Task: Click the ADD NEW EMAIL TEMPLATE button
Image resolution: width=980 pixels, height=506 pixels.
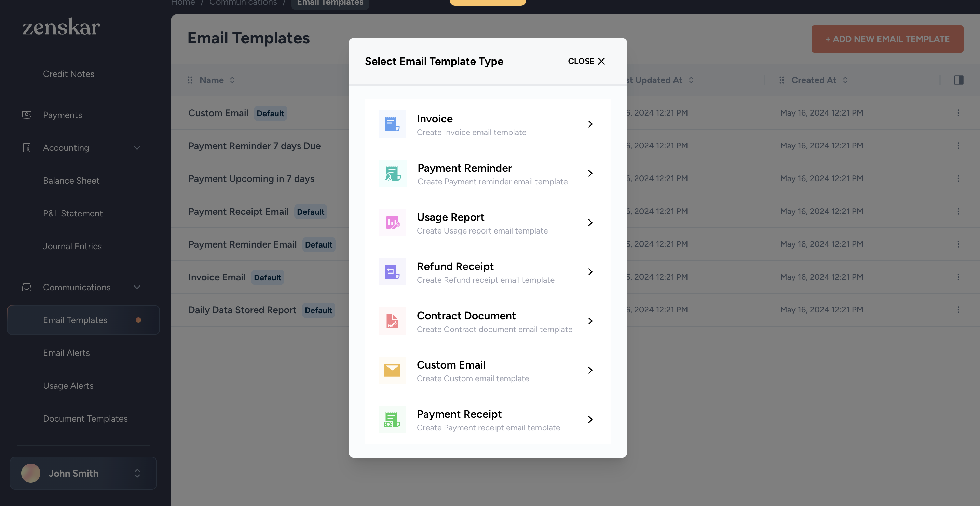Action: pyautogui.click(x=887, y=39)
